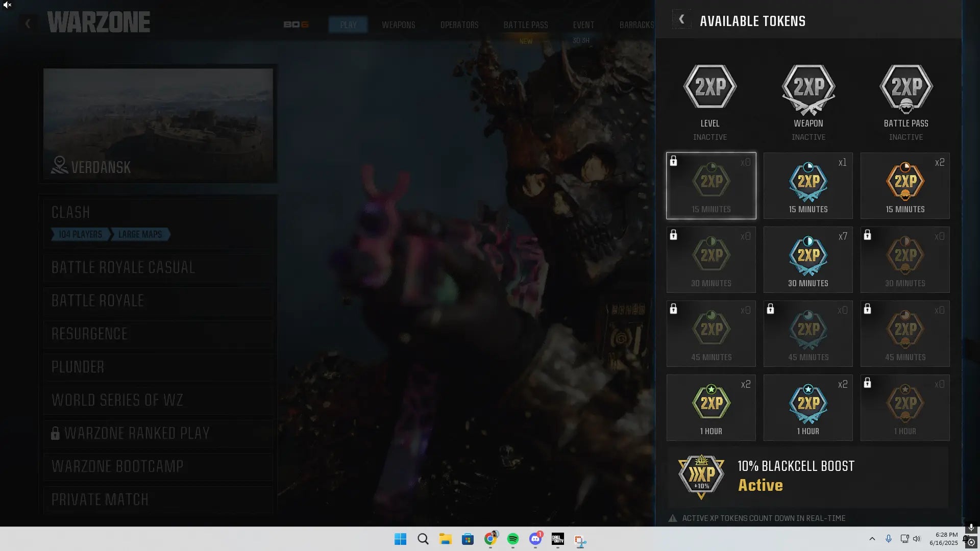The height and width of the screenshot is (551, 980).
Task: Open Google Chrome from the taskbar
Action: 491,539
